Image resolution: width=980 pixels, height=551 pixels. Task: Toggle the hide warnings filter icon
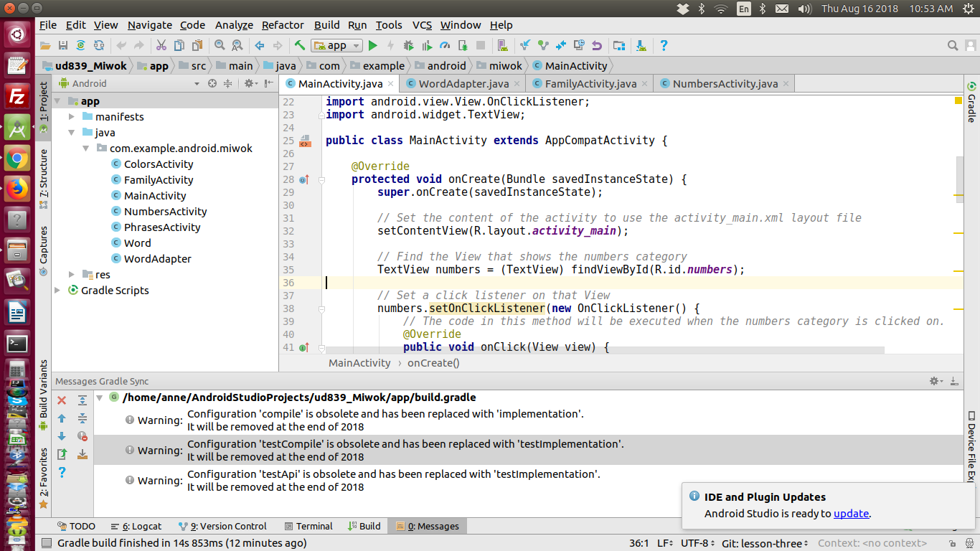coord(83,436)
